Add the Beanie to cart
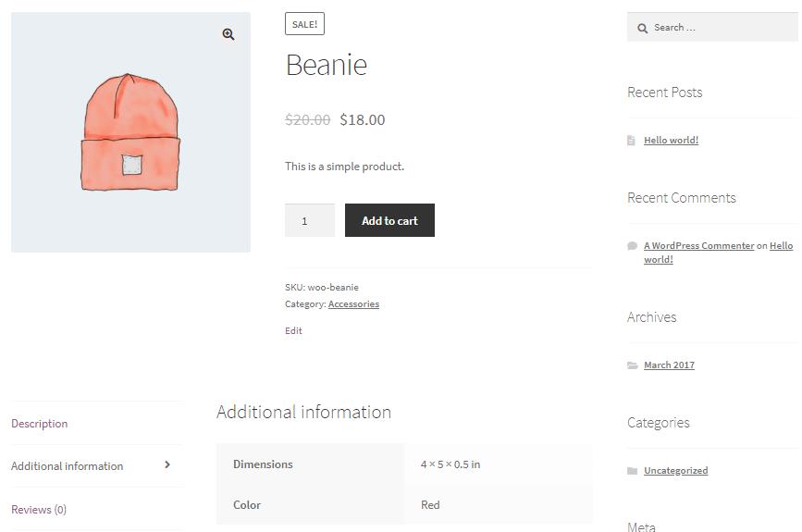The height and width of the screenshot is (532, 802). point(389,220)
